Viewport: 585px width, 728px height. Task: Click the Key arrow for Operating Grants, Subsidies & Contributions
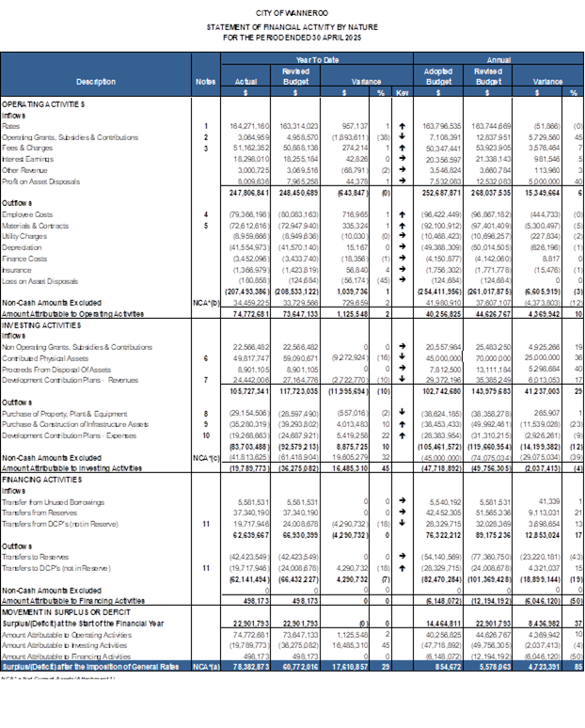coord(402,136)
